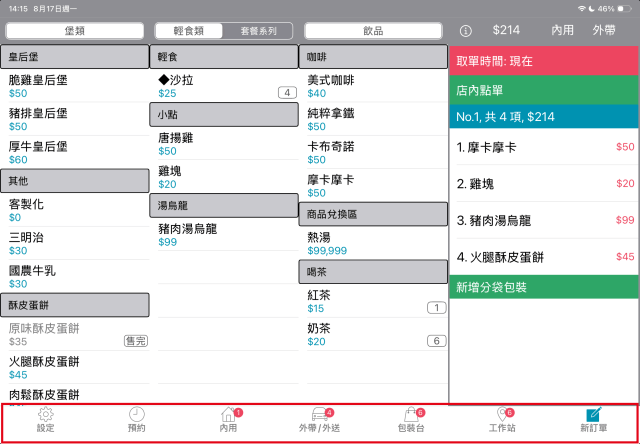Tap sold-out 原味酥皮蛋餅 item
The width and height of the screenshot is (640, 444).
click(75, 334)
